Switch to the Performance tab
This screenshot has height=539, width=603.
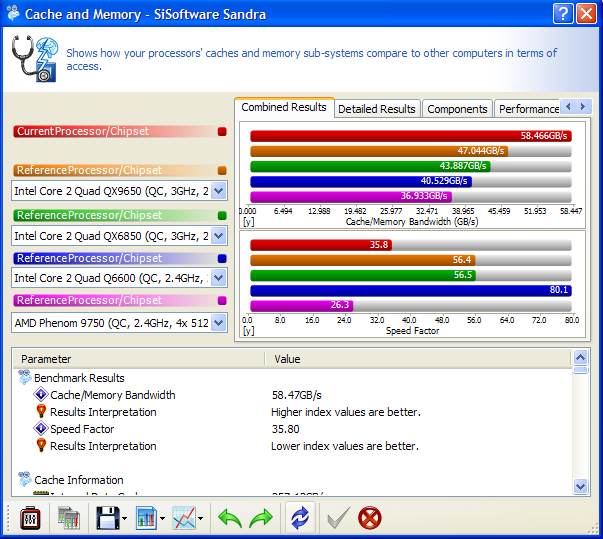tap(527, 109)
